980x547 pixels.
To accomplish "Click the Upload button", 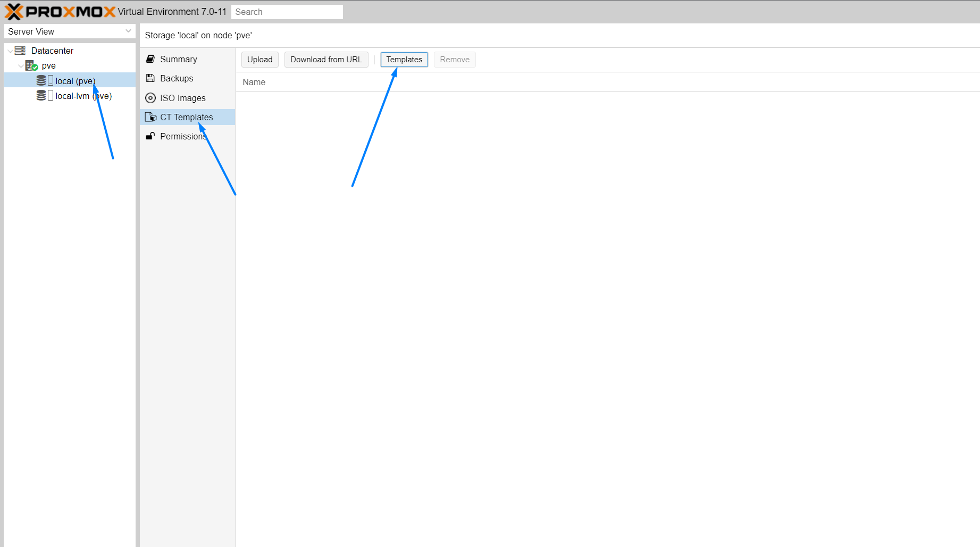I will (259, 60).
